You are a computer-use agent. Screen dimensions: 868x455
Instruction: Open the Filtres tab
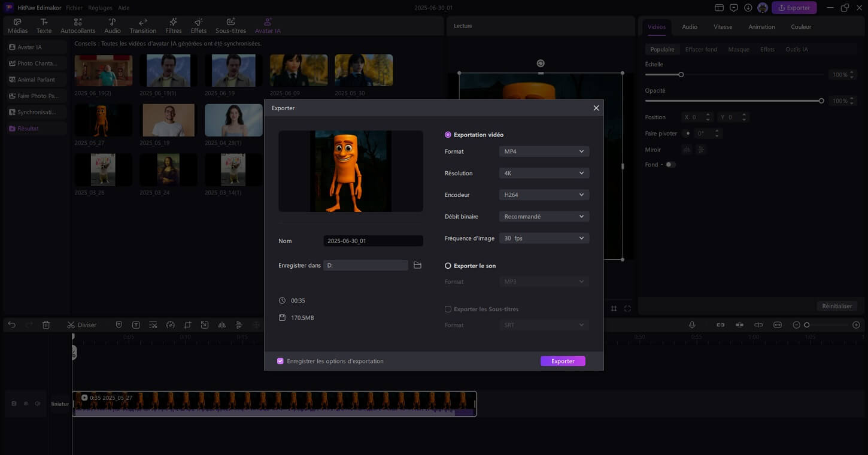coord(174,26)
